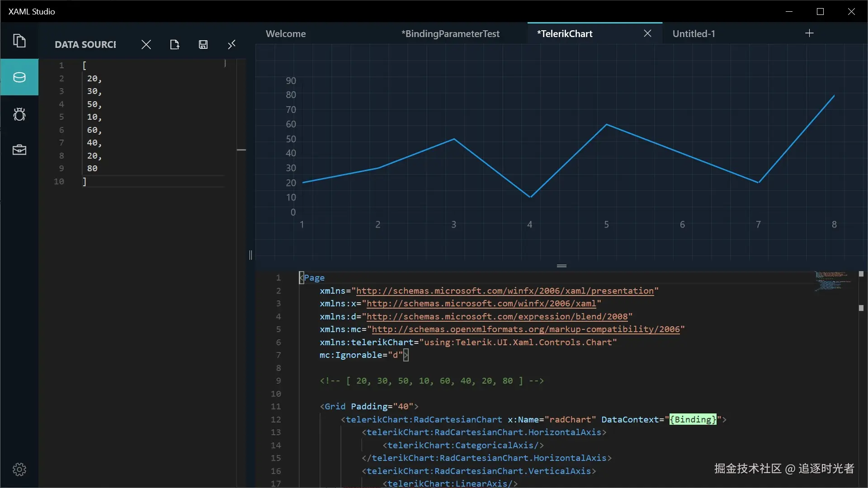Click the new data file icon

coord(175,44)
